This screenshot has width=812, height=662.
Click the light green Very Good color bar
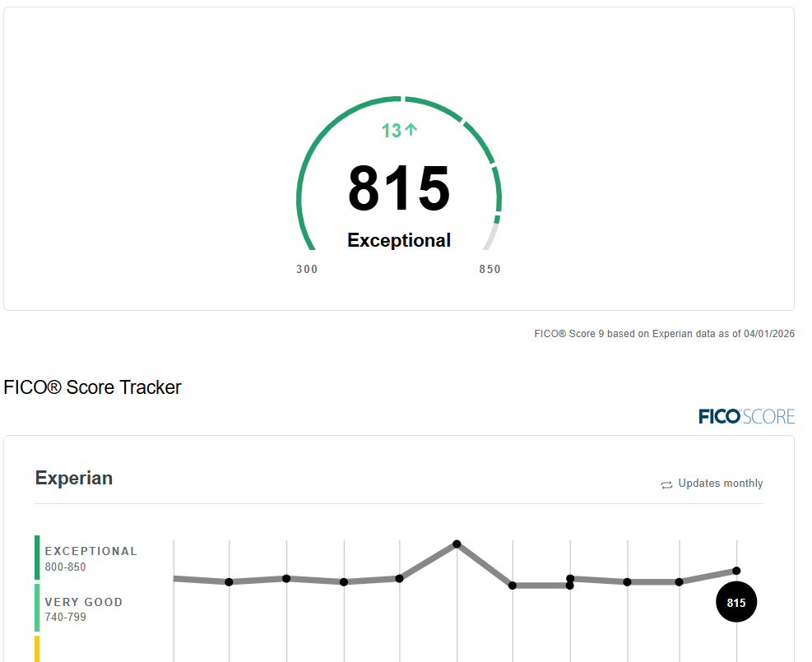click(x=37, y=608)
